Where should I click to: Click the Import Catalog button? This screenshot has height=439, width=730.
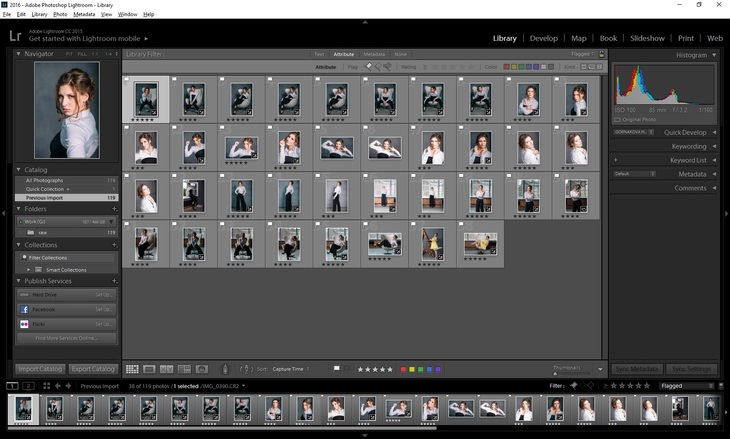40,369
